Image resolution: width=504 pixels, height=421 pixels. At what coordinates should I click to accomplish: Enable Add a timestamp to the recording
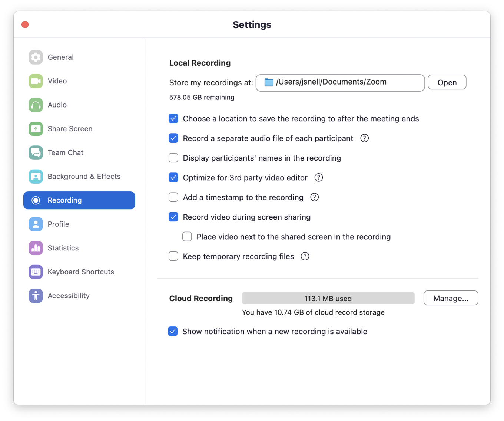[173, 197]
